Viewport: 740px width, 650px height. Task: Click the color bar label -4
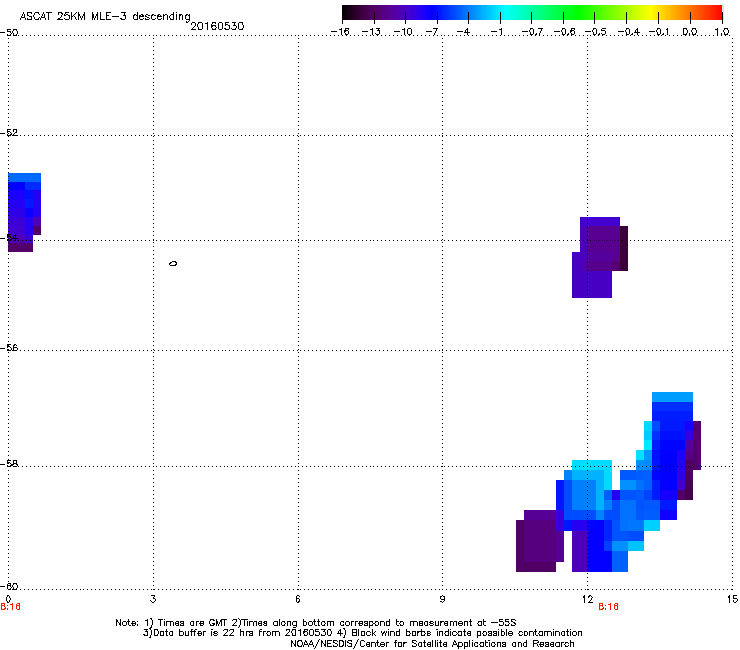[463, 32]
